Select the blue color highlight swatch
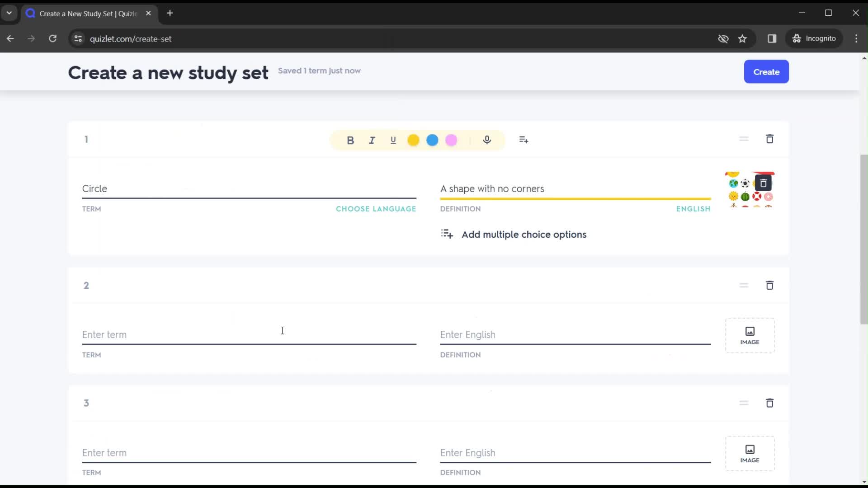 point(432,140)
